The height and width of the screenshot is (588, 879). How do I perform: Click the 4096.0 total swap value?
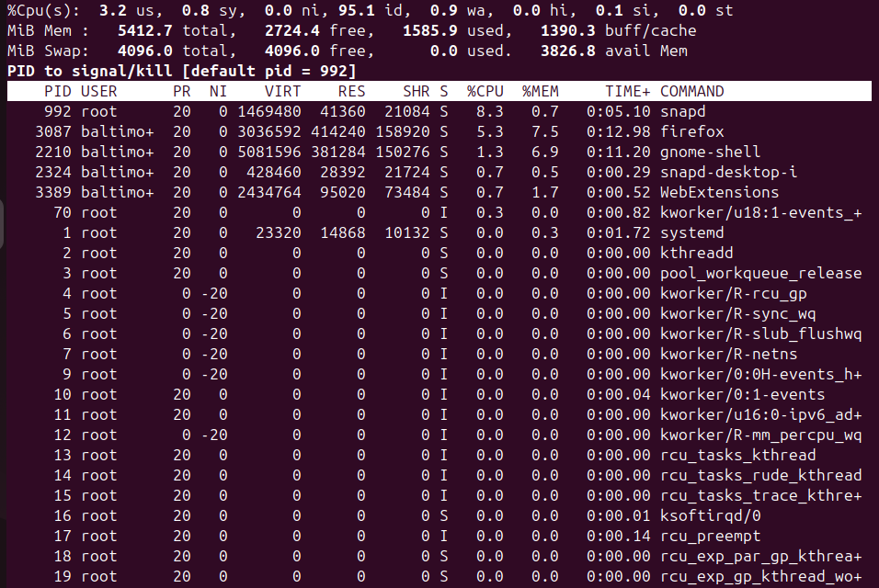(x=144, y=51)
